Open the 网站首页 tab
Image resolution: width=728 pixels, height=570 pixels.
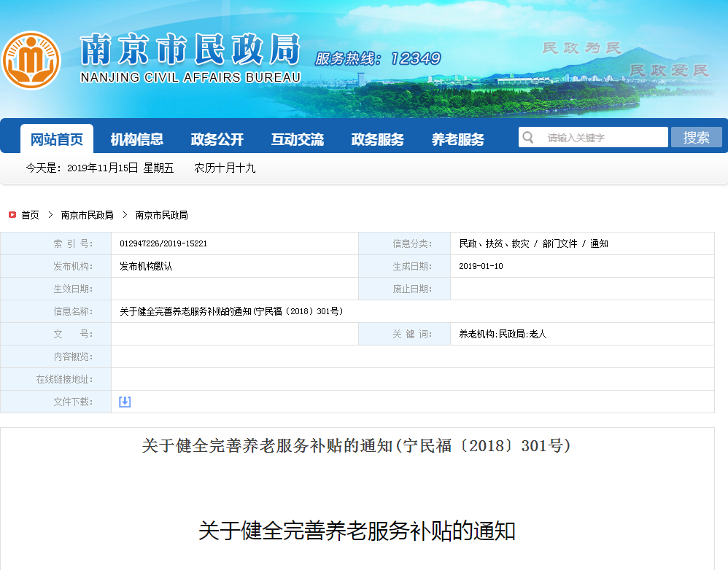57,138
